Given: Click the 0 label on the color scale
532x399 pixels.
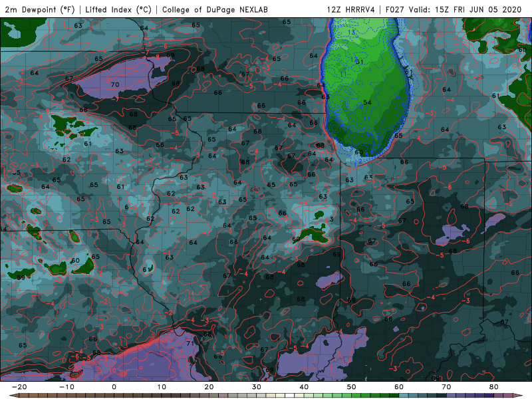Looking at the screenshot, I should [114, 387].
